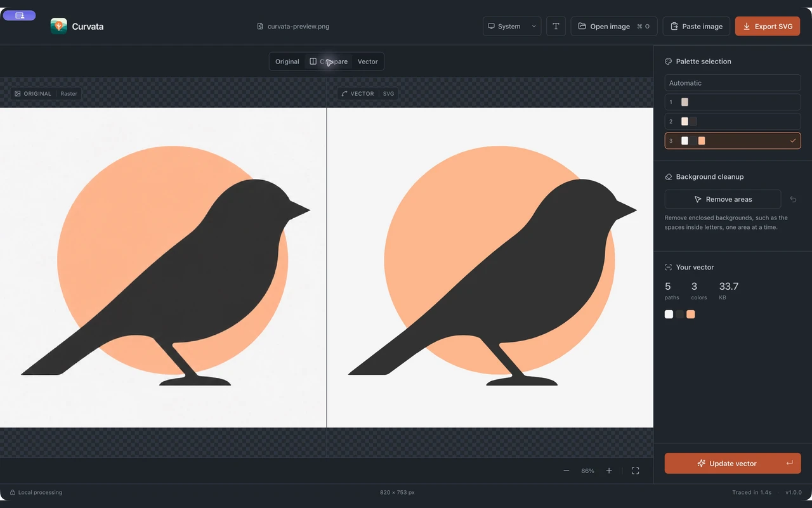Switch to the Original view tab

[x=287, y=62]
